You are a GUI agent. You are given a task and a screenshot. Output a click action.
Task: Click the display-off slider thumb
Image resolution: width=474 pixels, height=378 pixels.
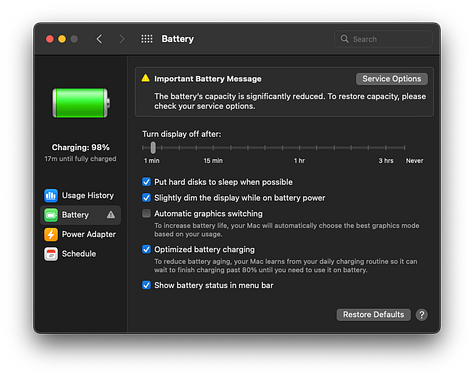coord(153,147)
